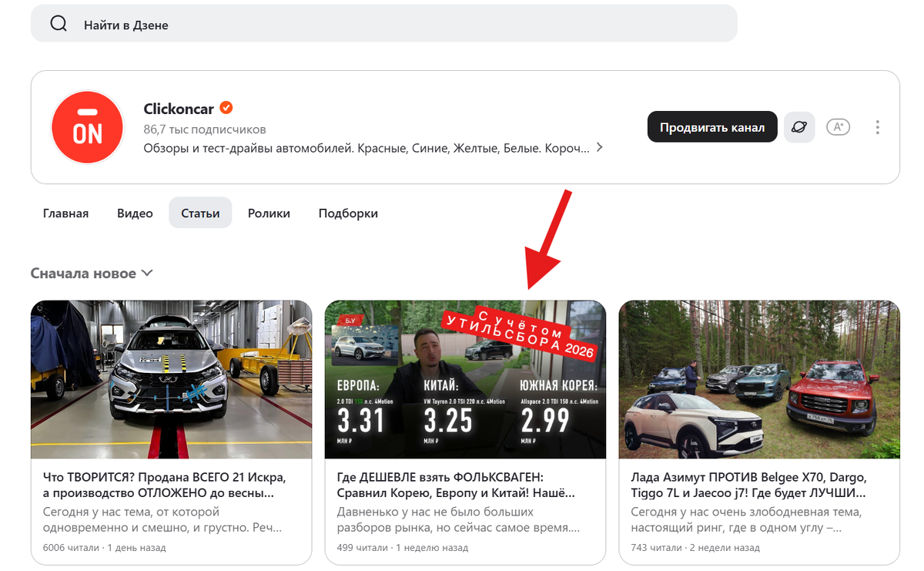This screenshot has width=924, height=571.
Task: Open the Сначала новое sorting dropdown
Action: [92, 273]
